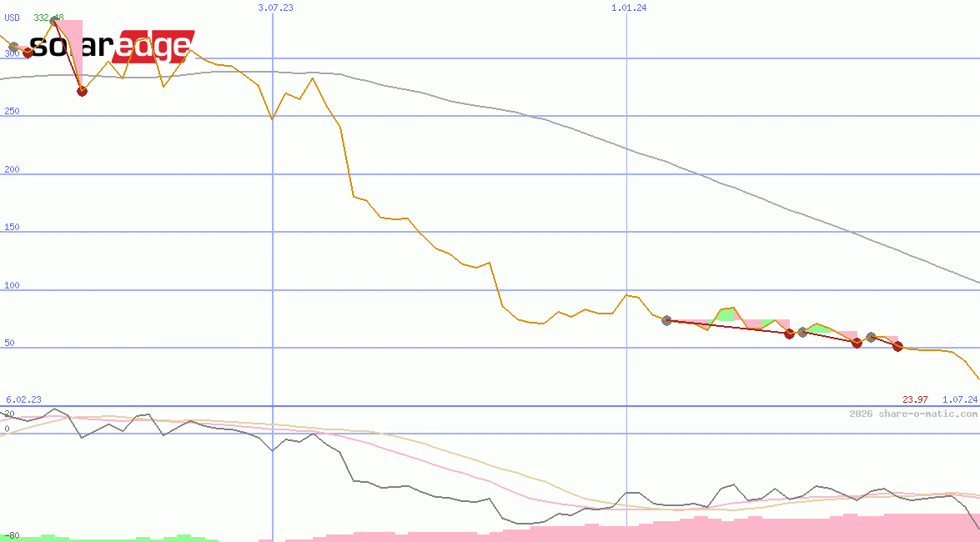Click the red marker below the SolarEdge logo
This screenshot has height=542, width=980.
(82, 91)
